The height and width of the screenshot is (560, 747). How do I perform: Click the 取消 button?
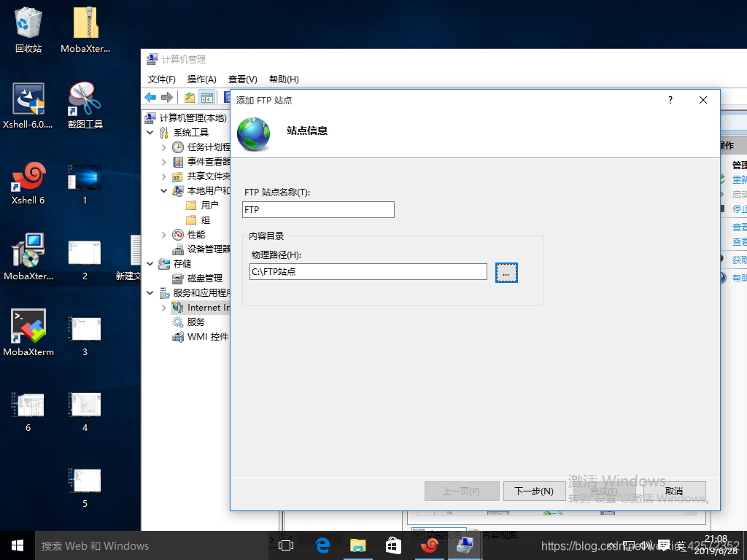(x=675, y=491)
